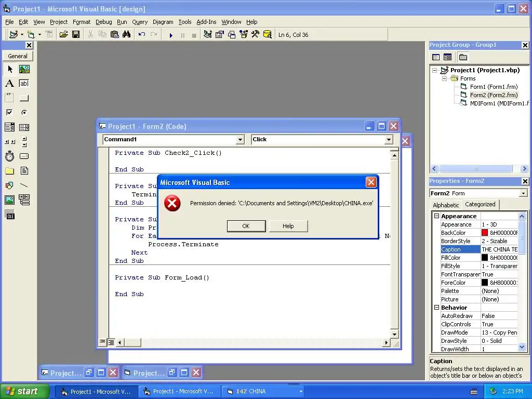
Task: Open the 142 CHINA taskbar item
Action: (262, 392)
